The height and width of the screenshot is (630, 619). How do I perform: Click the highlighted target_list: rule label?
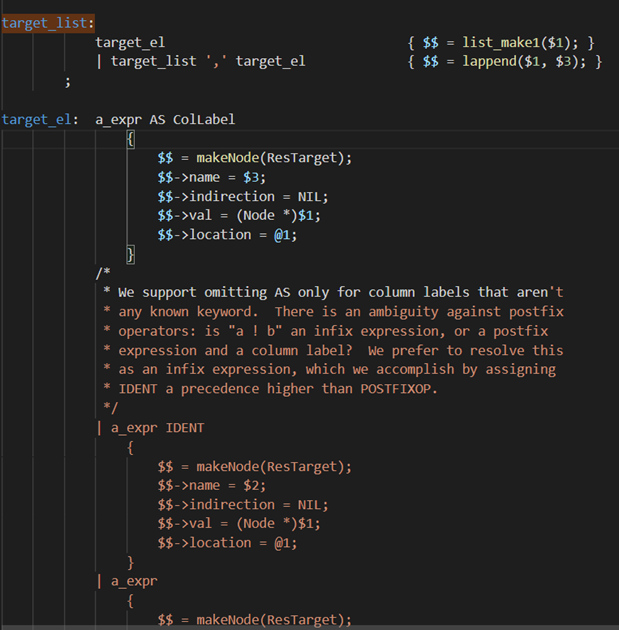[x=48, y=23]
